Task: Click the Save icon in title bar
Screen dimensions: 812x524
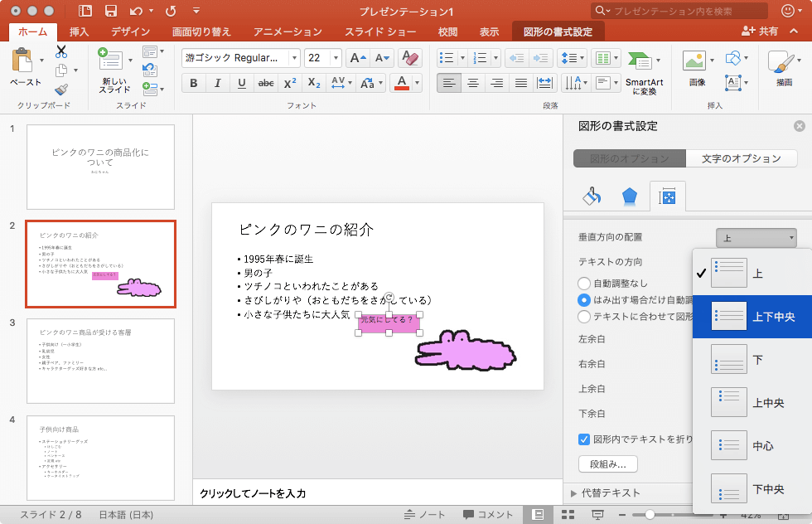Action: (x=110, y=11)
